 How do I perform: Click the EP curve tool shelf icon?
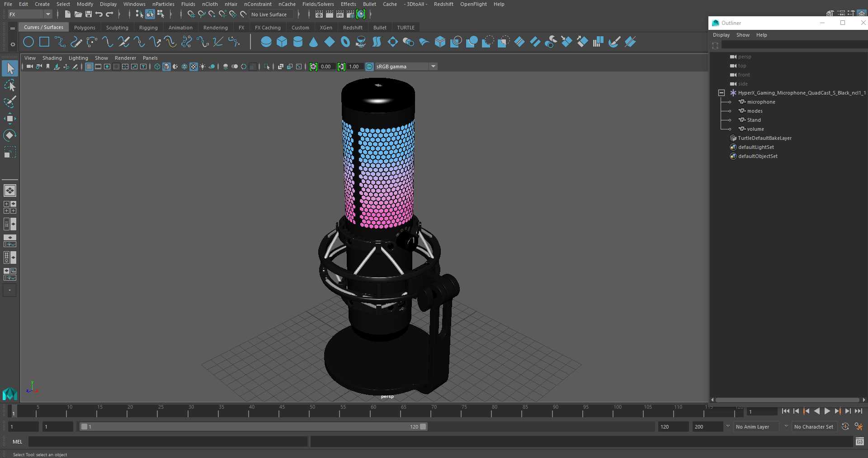[60, 42]
